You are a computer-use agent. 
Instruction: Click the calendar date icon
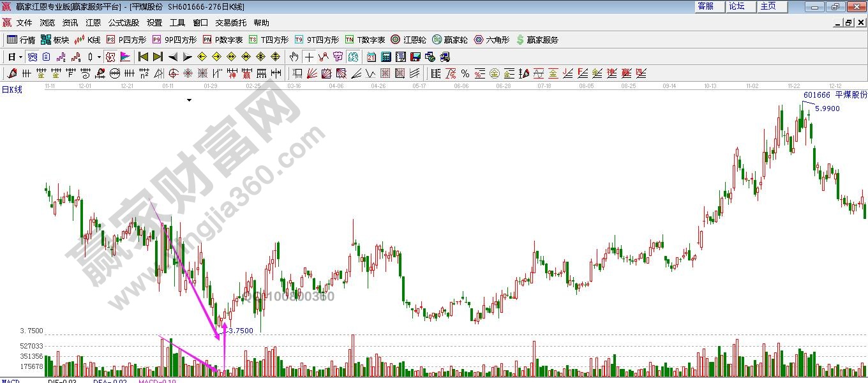[371, 57]
